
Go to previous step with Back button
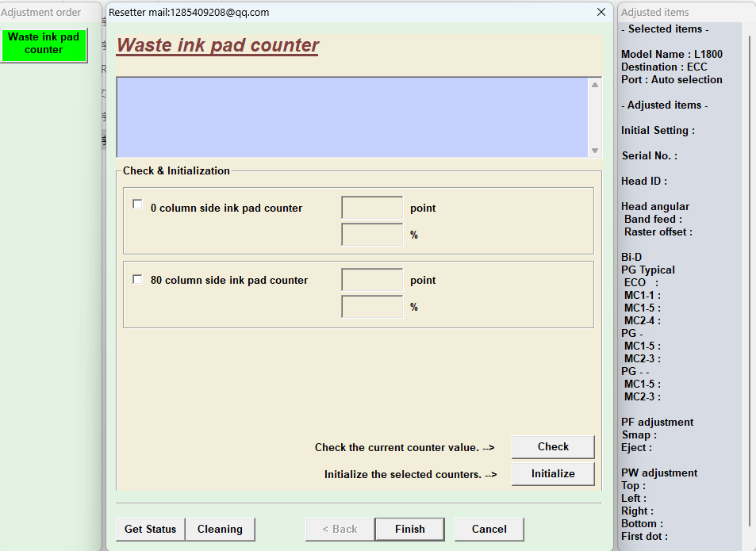339,529
